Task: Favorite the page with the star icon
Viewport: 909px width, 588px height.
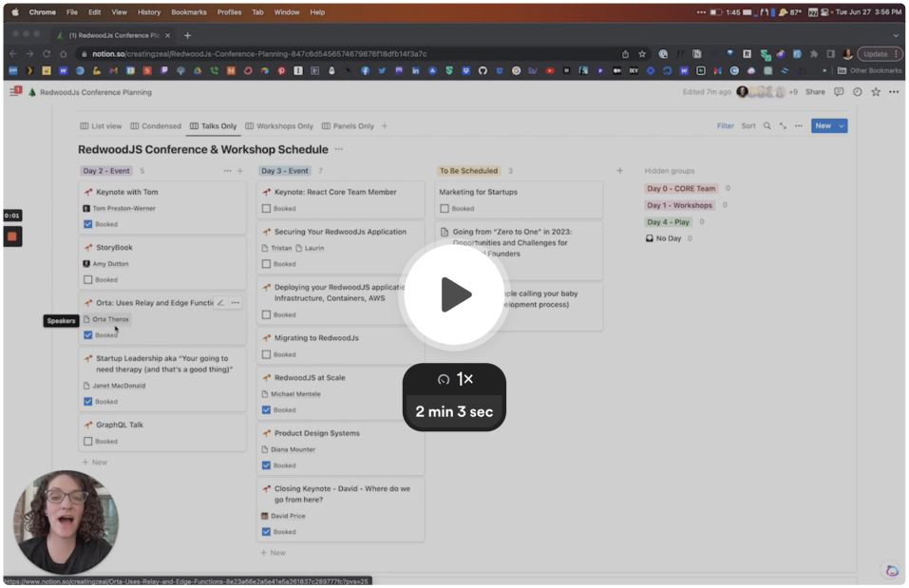Action: (x=876, y=91)
